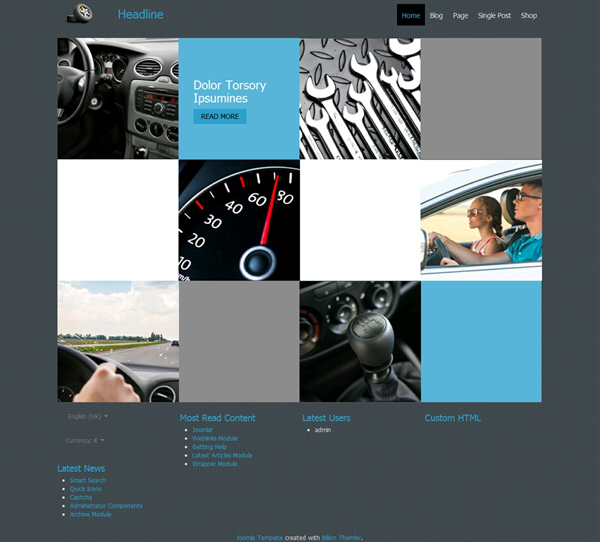600x542 pixels.
Task: Select the Home menu item
Action: click(410, 15)
